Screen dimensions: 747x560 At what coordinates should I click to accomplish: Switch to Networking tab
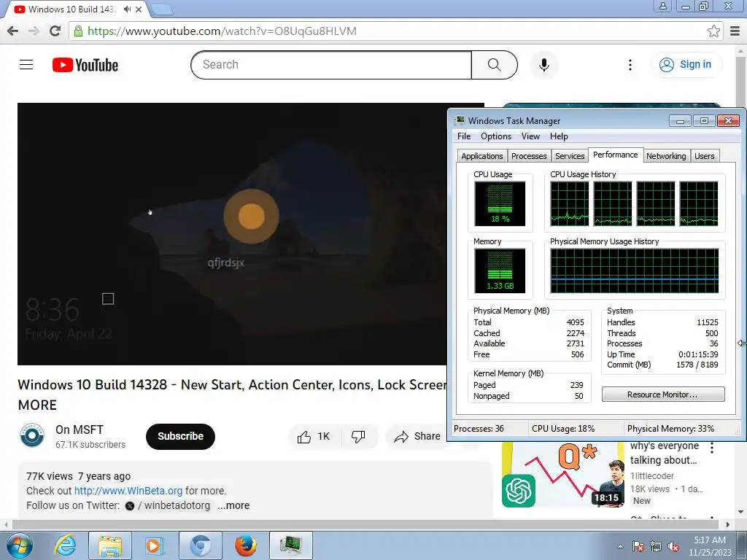(665, 156)
